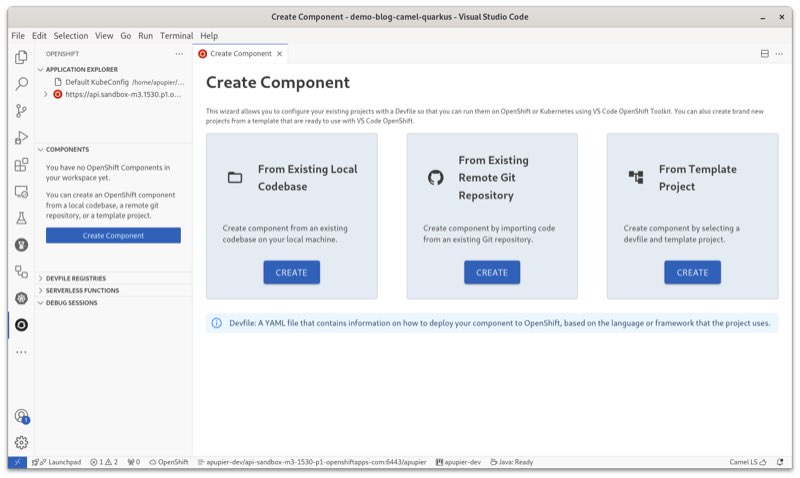The height and width of the screenshot is (478, 800).
Task: Open the Source Control branch icon
Action: (21, 111)
